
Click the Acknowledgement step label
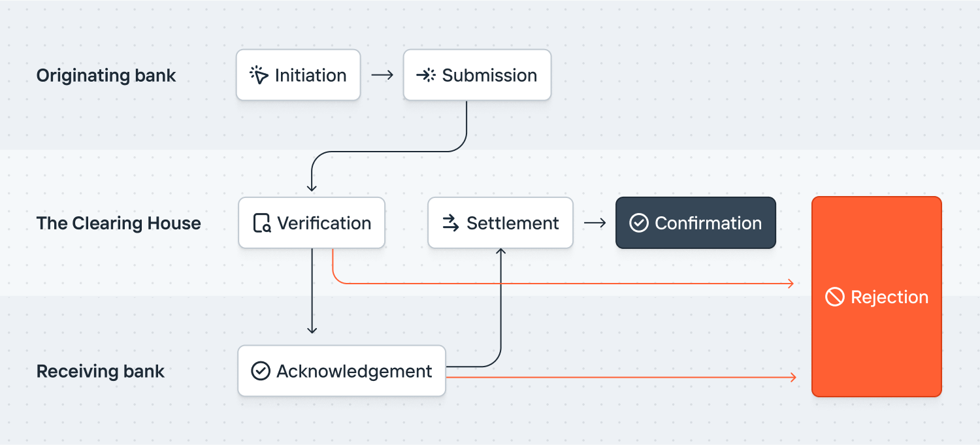354,371
